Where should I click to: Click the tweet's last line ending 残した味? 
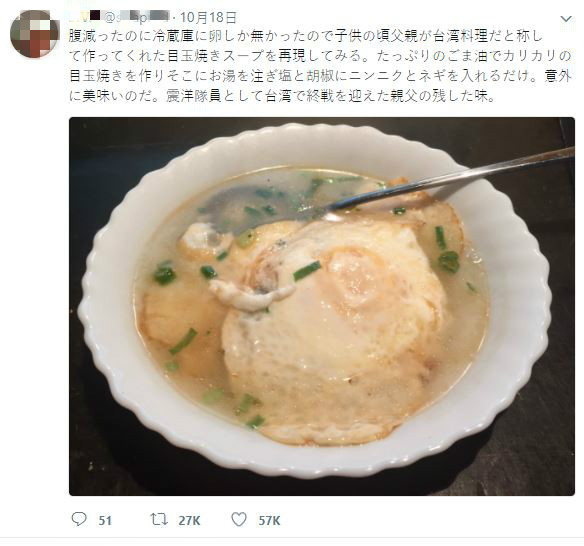tap(283, 96)
